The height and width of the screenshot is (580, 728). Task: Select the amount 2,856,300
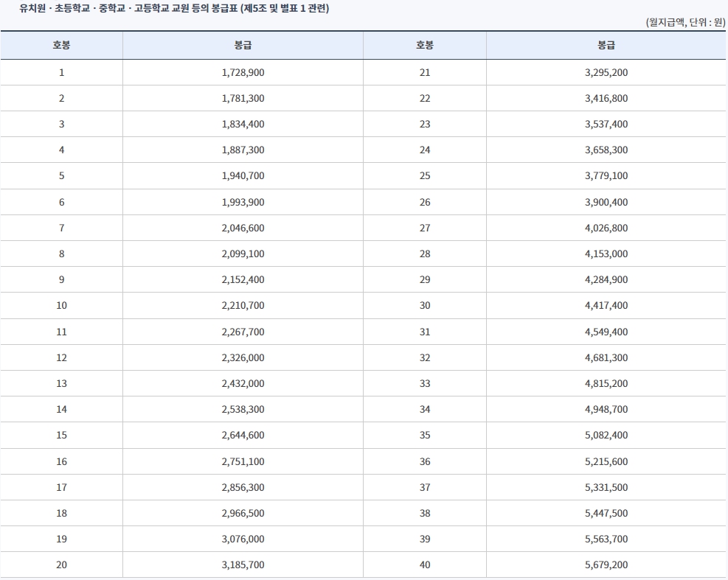pos(243,487)
